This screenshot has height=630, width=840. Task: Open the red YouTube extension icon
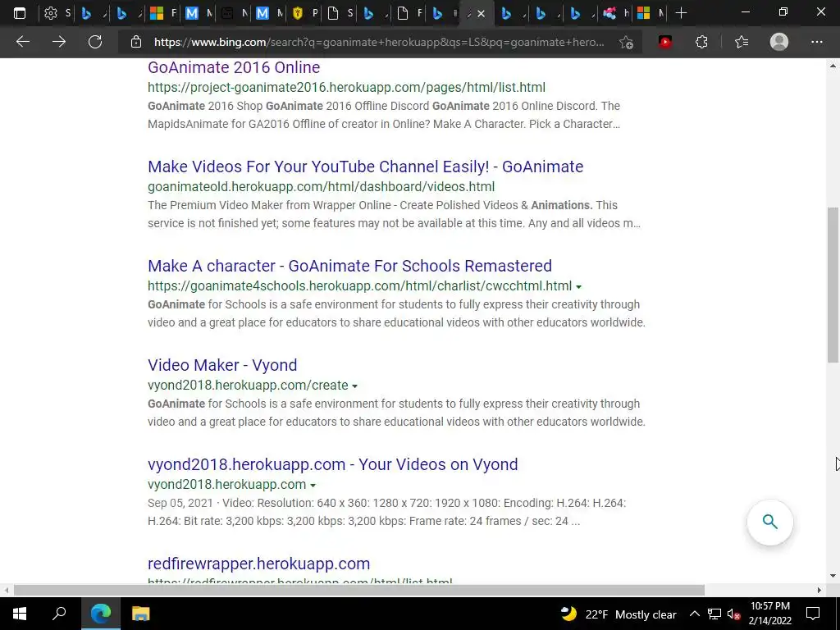(664, 42)
